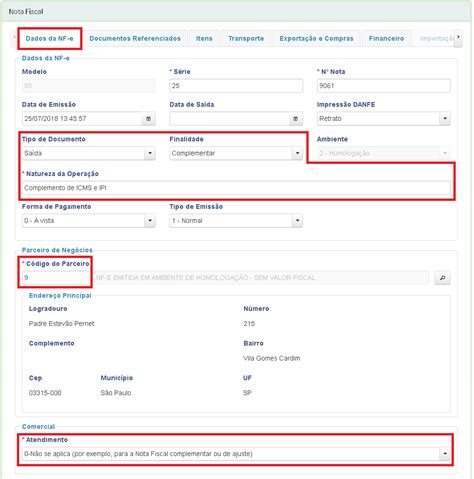This screenshot has height=479, width=474.
Task: Open the Data de Saída calendar picker
Action: point(295,119)
